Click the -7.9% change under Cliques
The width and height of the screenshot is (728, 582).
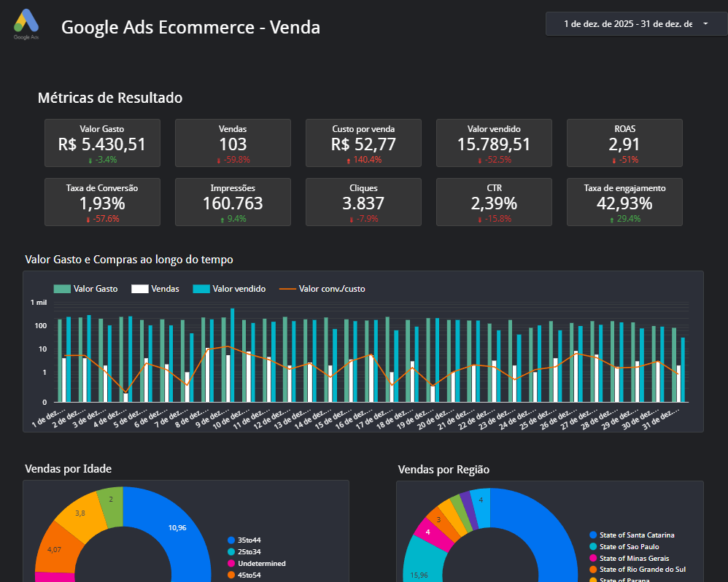pyautogui.click(x=364, y=219)
